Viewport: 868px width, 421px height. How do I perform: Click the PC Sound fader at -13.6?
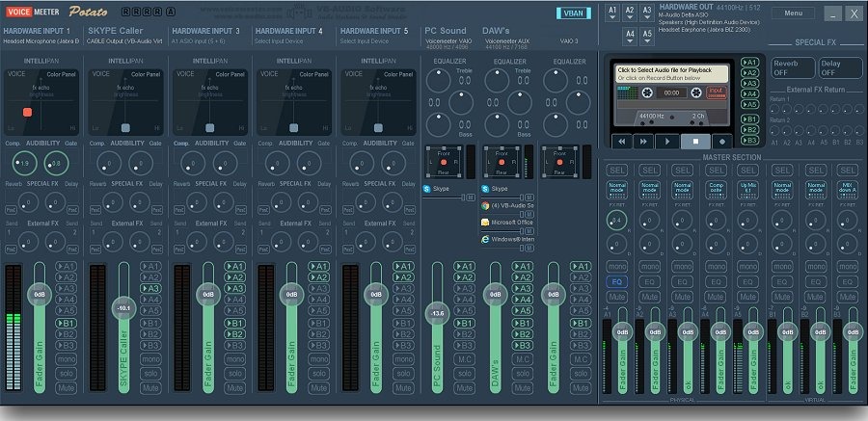tap(437, 314)
